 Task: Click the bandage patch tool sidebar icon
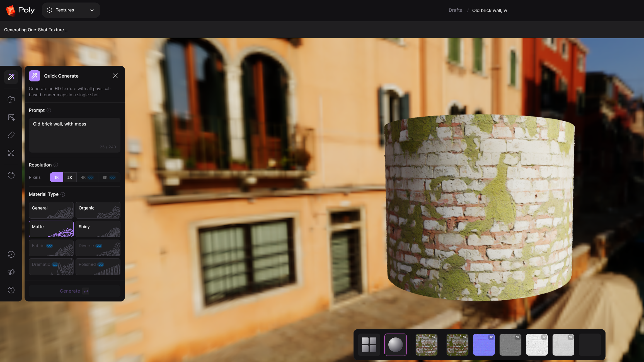11,135
